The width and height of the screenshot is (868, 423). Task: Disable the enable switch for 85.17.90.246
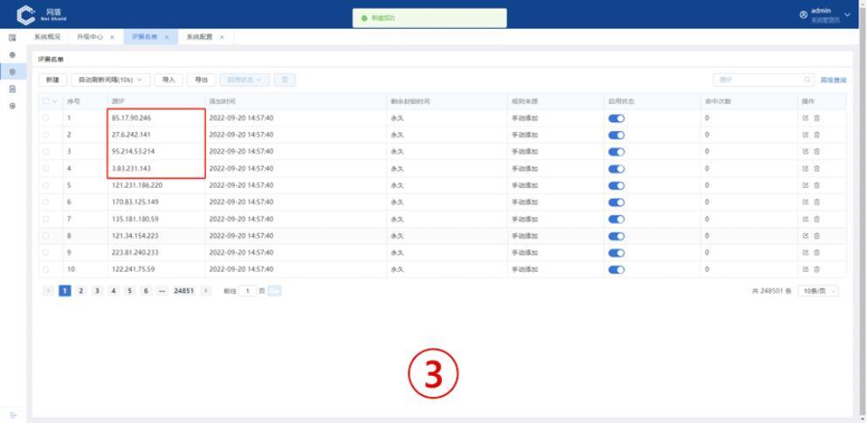point(617,118)
